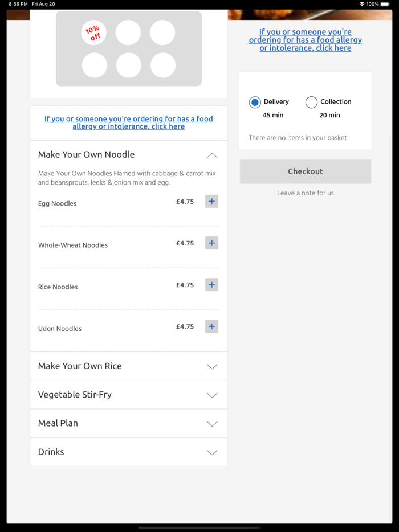Viewport: 399px width, 532px height.
Task: Add Udon Noodles using plus icon
Action: click(x=211, y=326)
